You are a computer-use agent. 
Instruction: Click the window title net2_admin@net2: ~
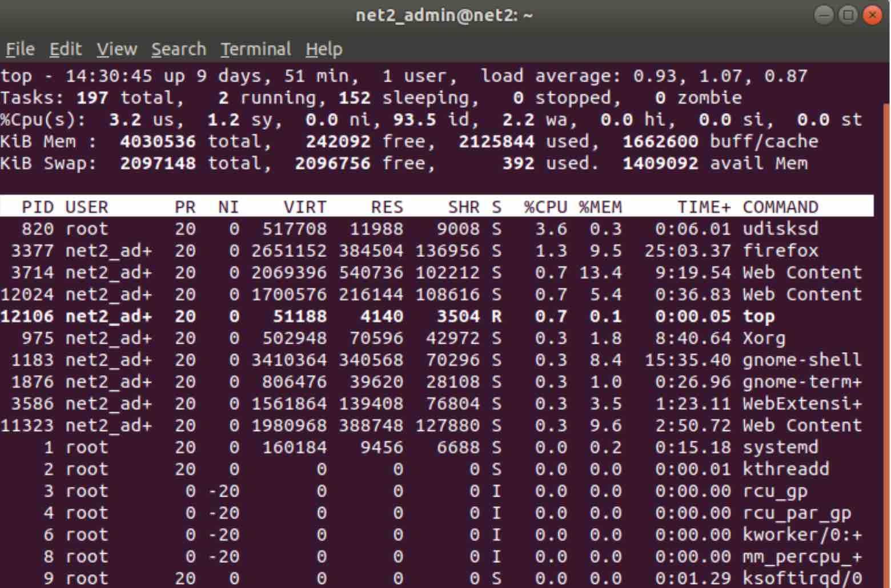pyautogui.click(x=444, y=15)
